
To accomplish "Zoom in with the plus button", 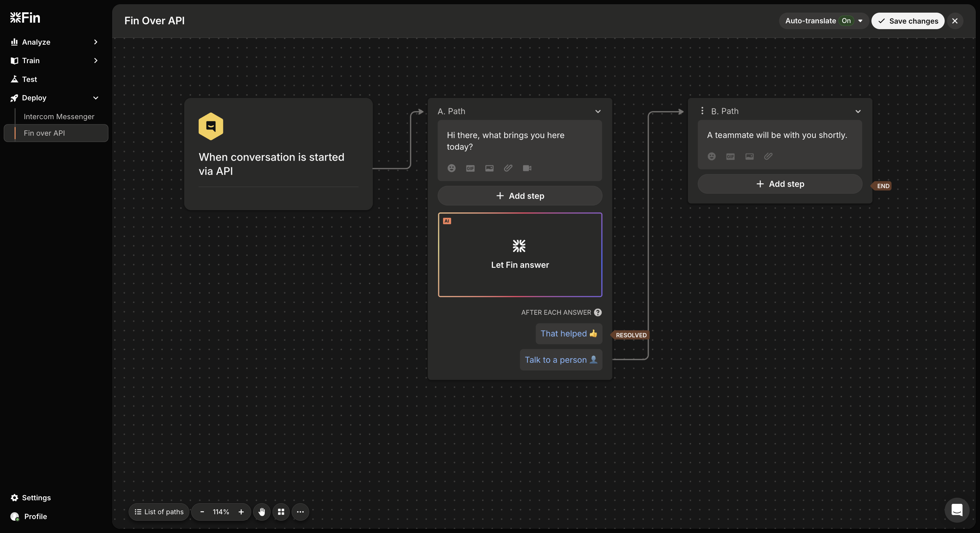I will pos(241,512).
